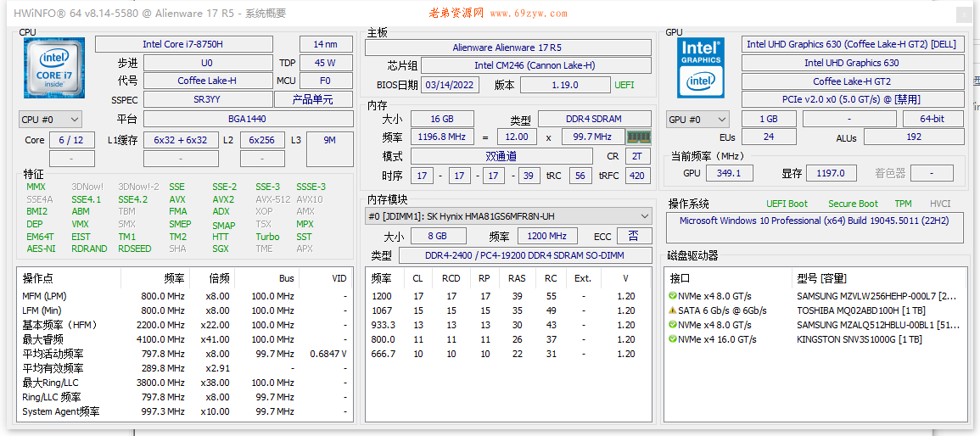Click the UEFI Boot label
This screenshot has width=980, height=436.
tap(787, 204)
